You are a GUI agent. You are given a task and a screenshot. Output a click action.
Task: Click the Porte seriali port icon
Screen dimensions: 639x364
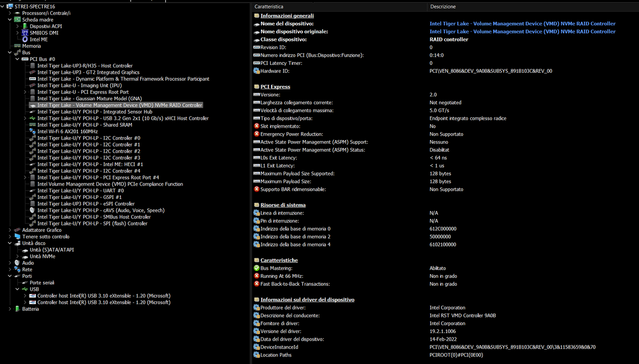tap(25, 283)
